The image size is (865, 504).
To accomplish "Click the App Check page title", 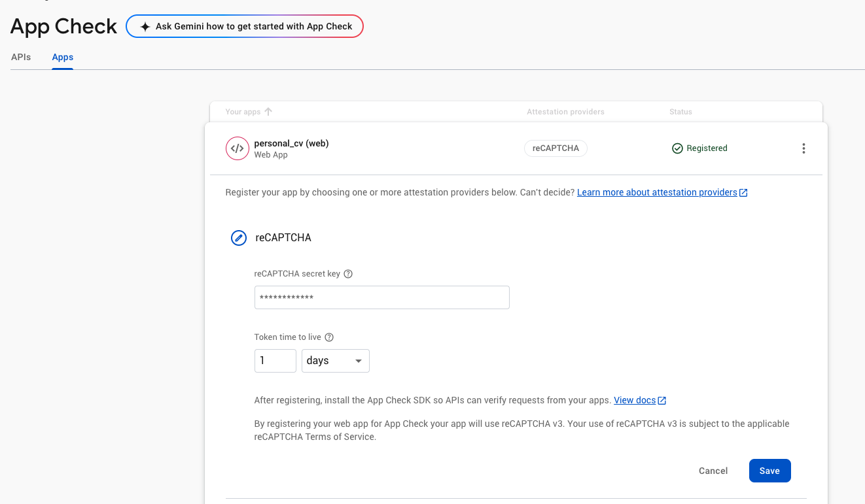I will coord(63,26).
